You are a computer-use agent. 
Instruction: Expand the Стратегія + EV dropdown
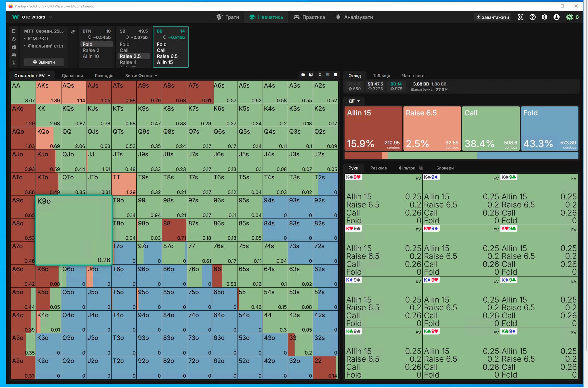coord(32,76)
